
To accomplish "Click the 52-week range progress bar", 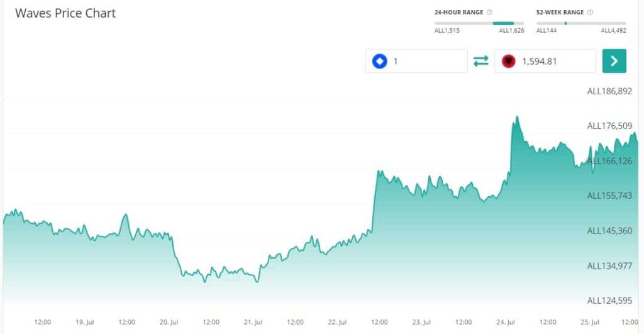I will (x=581, y=23).
